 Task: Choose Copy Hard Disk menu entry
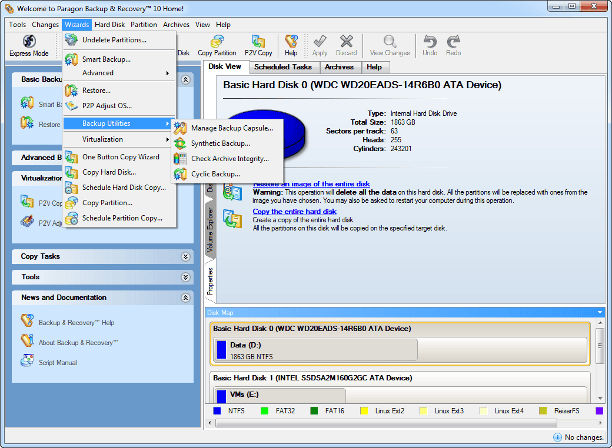pyautogui.click(x=119, y=172)
